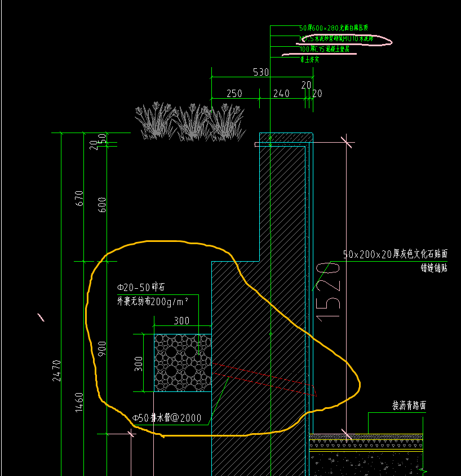Pick the 670 vertical dimension
461x476 pixels.
point(79,198)
